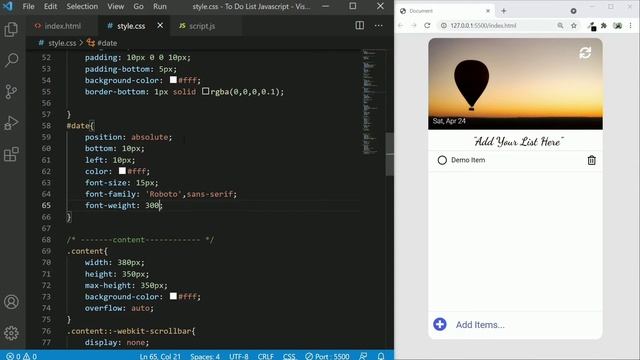Screen dimensions: 640x360
Task: Delete Demo Item with trash icon
Action: tap(591, 160)
